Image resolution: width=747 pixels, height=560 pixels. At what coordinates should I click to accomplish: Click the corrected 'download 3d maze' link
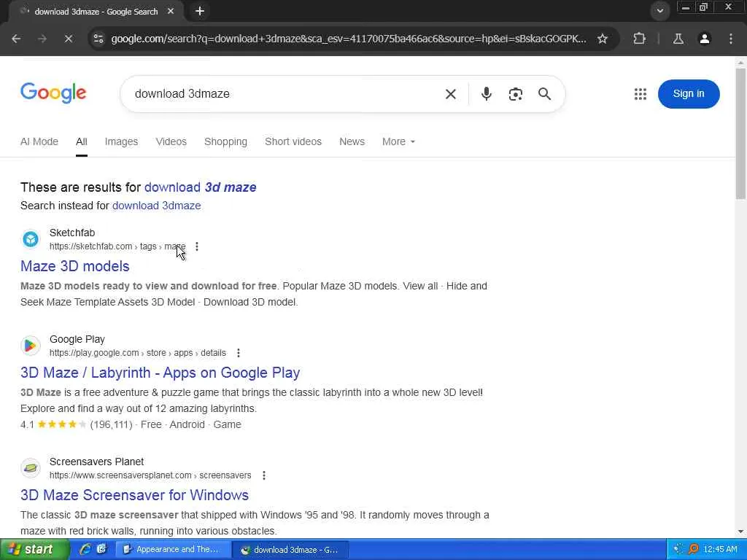(x=200, y=187)
